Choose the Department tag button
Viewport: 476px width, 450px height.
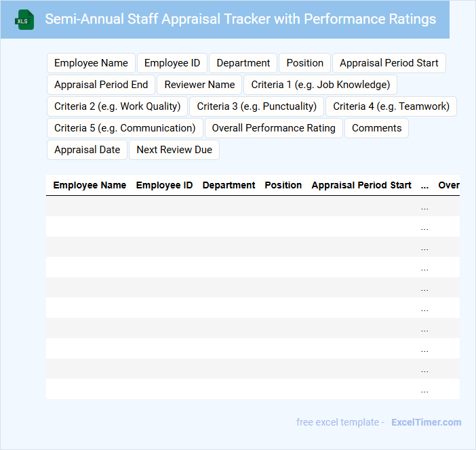click(x=243, y=63)
